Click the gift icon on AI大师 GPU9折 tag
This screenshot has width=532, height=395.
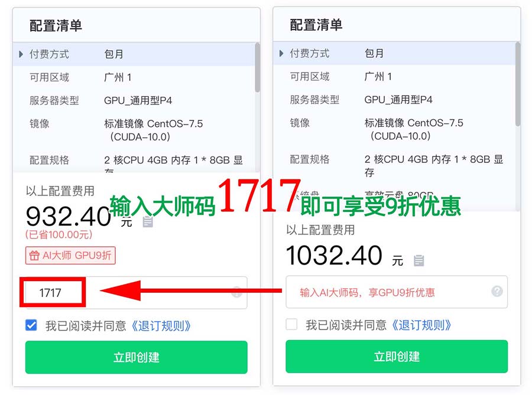point(34,256)
